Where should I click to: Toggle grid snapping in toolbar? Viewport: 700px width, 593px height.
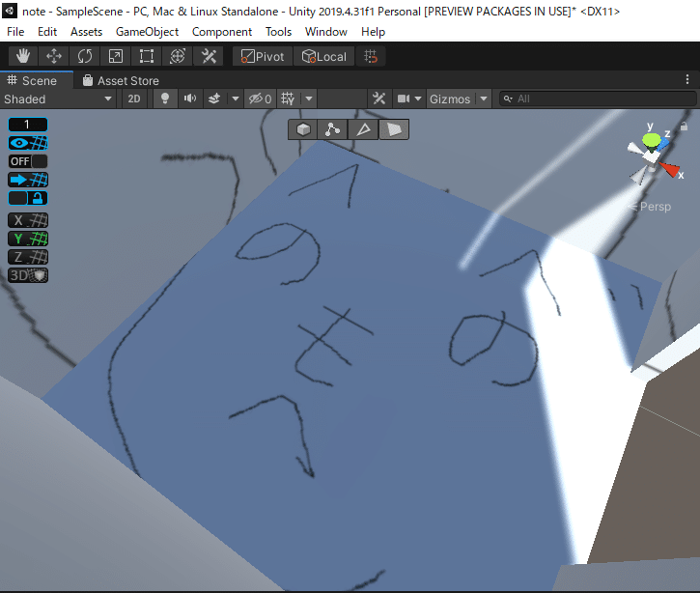pos(371,56)
